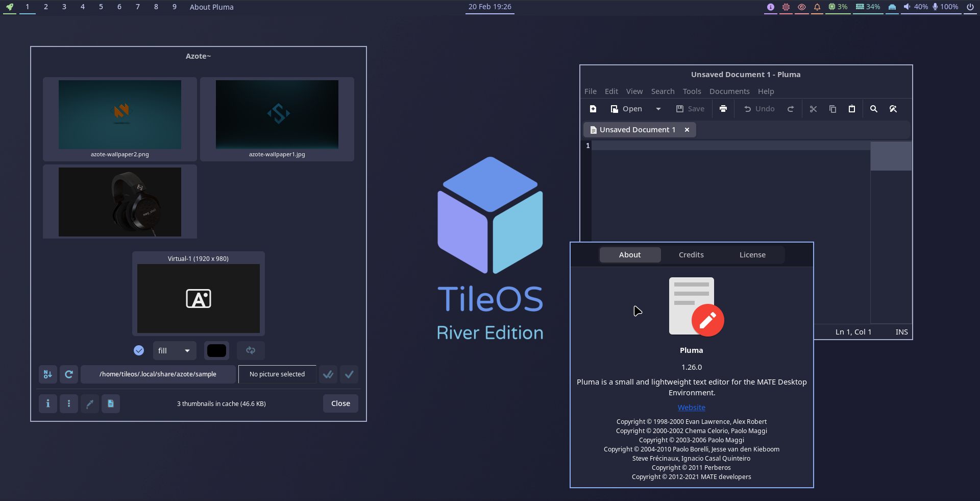
Task: Click the Ln 1, Col 1 status text
Action: click(853, 332)
